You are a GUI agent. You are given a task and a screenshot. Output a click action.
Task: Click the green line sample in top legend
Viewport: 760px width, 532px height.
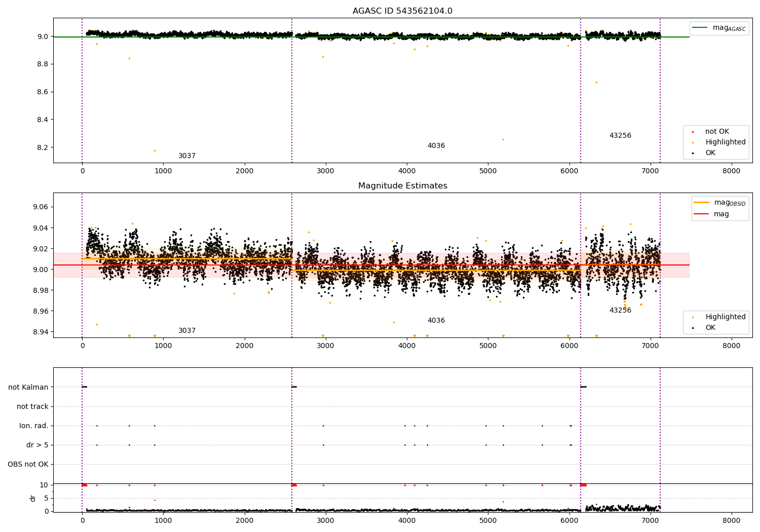pos(700,28)
